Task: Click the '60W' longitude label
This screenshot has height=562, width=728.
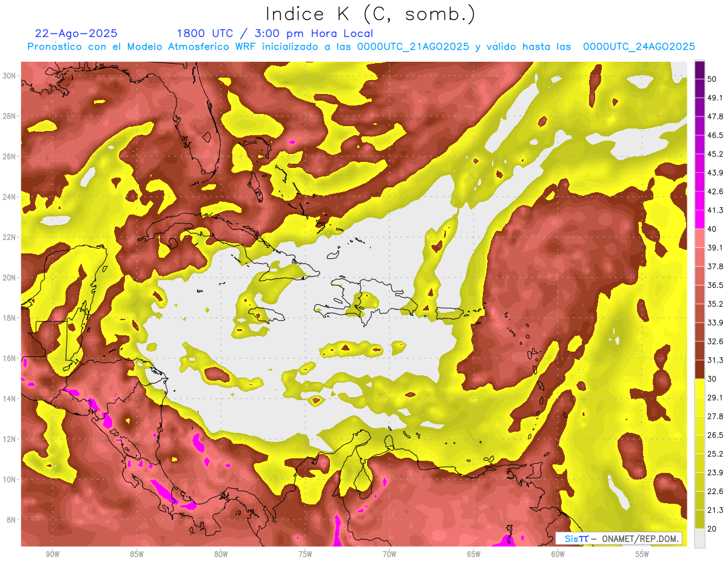Action: pyautogui.click(x=558, y=554)
